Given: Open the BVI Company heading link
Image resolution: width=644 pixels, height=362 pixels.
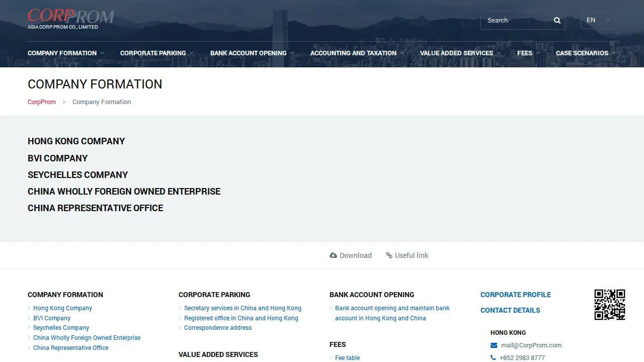Looking at the screenshot, I should pos(58,158).
